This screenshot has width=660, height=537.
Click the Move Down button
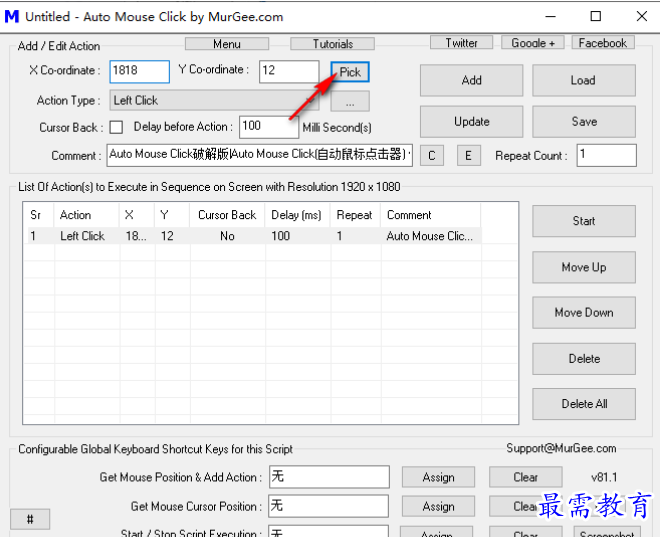[x=584, y=313]
